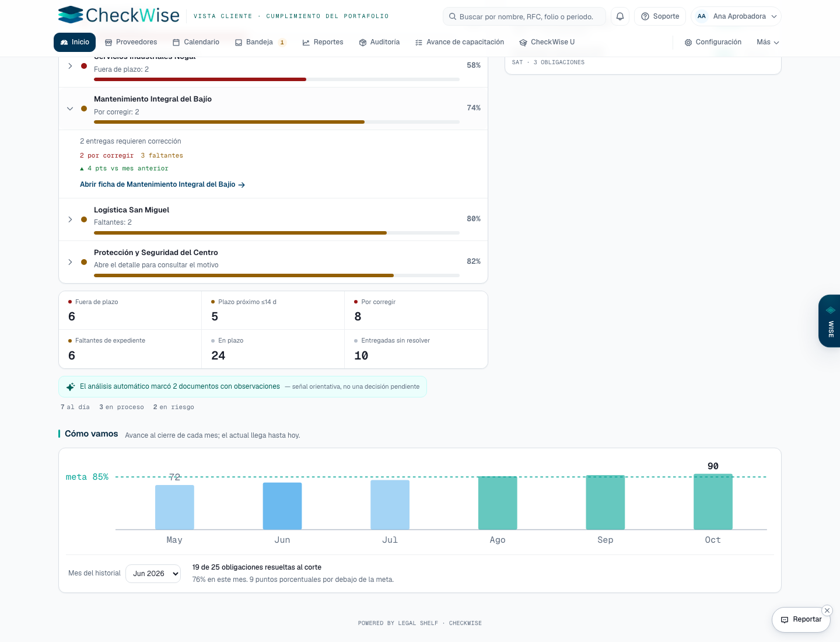Open the Proveedores tab
Image resolution: width=840 pixels, height=642 pixels.
click(131, 42)
